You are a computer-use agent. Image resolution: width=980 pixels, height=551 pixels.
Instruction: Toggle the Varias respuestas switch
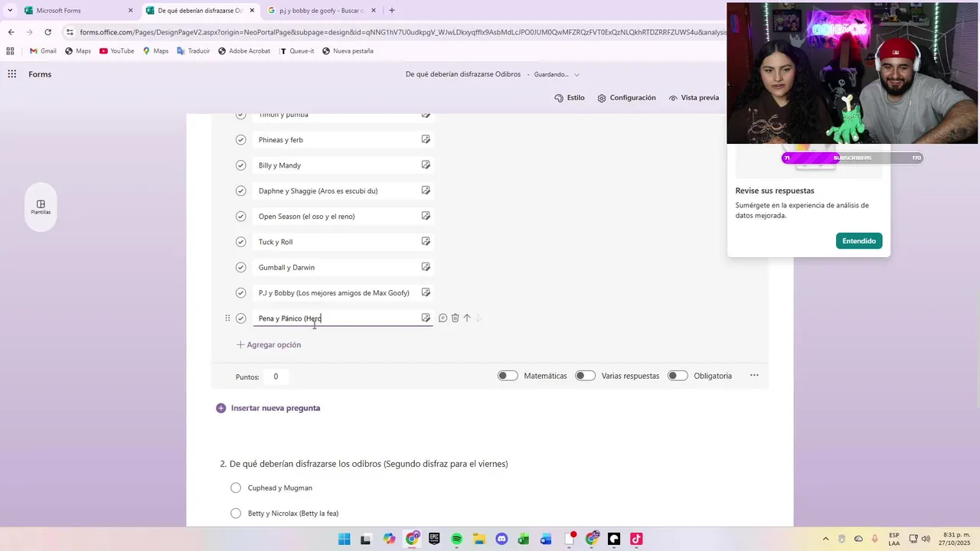pyautogui.click(x=586, y=376)
